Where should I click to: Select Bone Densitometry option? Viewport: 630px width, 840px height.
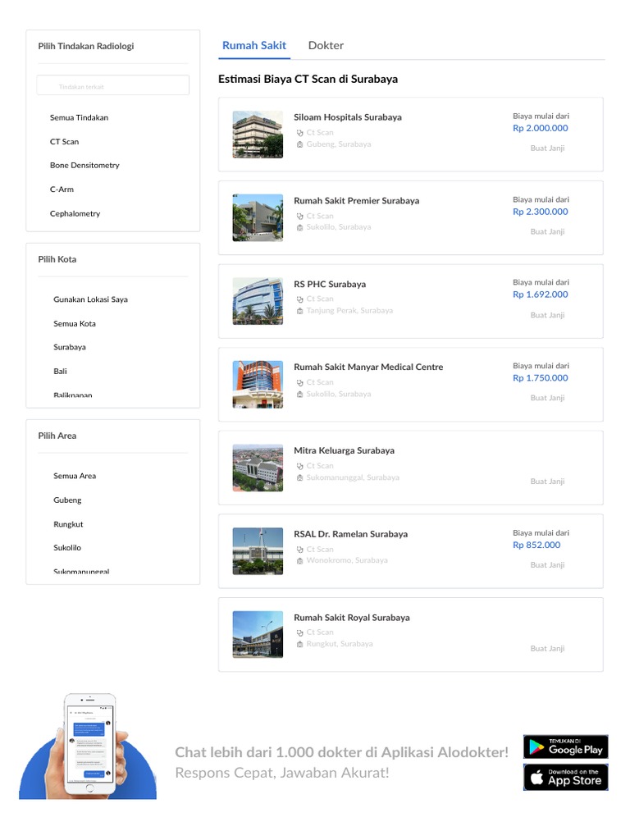[x=84, y=165]
